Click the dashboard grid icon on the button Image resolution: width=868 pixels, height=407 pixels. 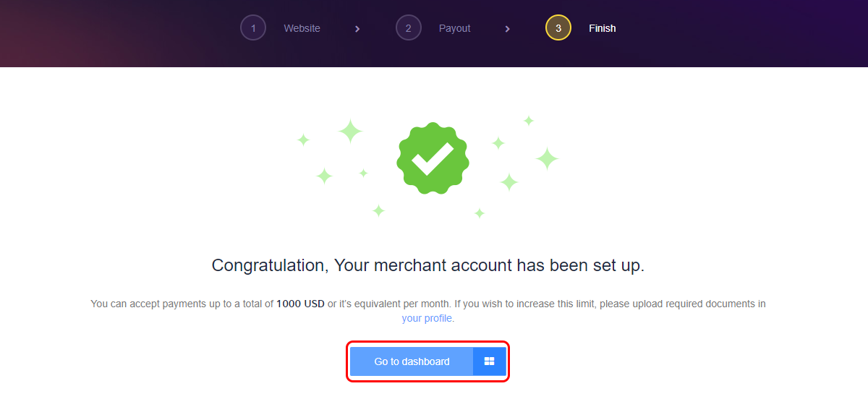pyautogui.click(x=490, y=361)
